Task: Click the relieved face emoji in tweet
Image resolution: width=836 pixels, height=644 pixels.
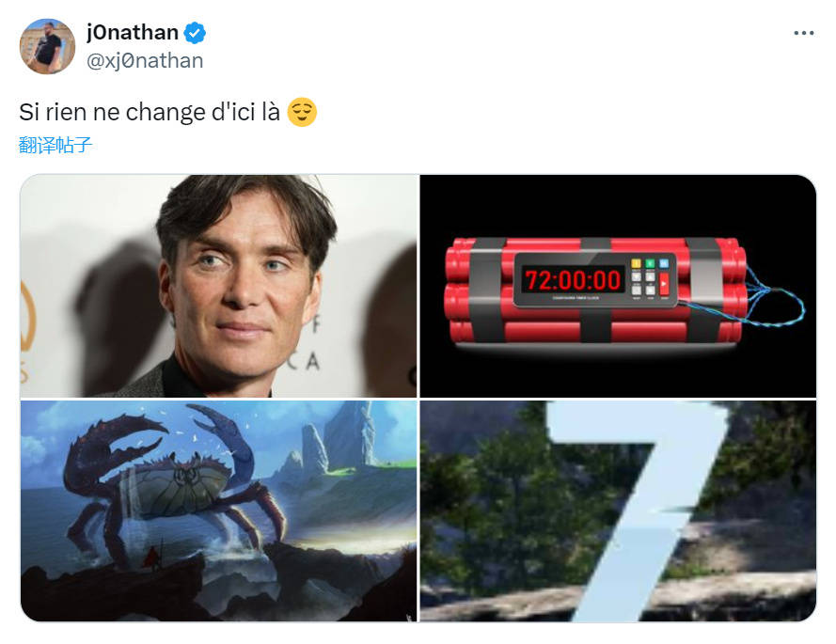Action: point(302,112)
